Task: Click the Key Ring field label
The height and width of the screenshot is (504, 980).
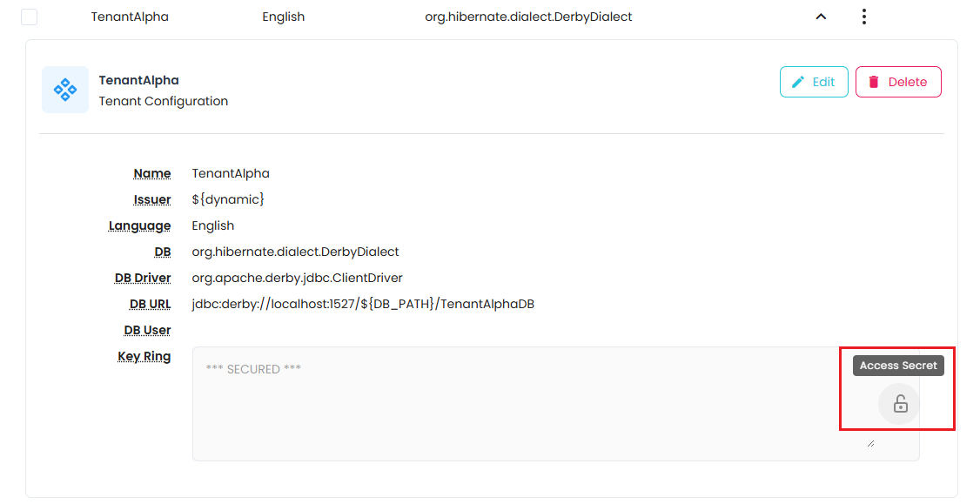Action: click(x=144, y=356)
